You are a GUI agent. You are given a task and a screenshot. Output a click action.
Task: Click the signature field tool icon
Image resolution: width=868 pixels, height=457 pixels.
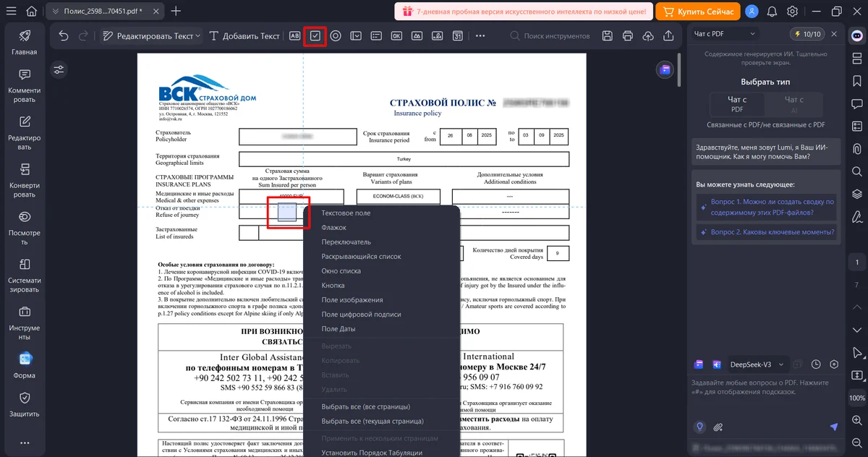pos(438,35)
